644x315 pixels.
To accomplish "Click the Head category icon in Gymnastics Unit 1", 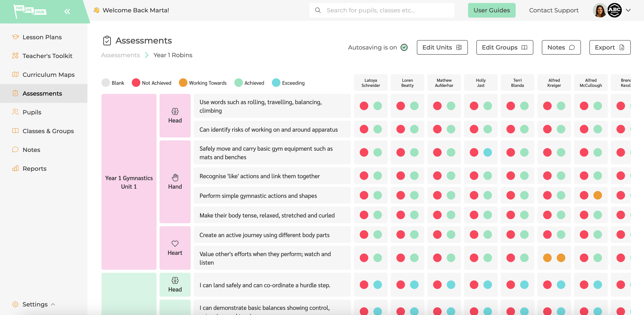I will (x=175, y=111).
